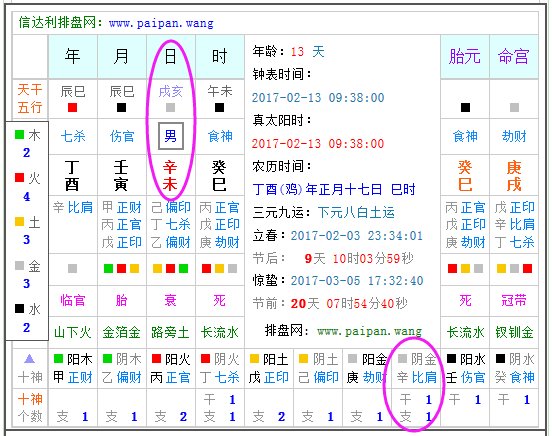Click 乙 偏财 in the bottom row
552x436 pixels.
(122, 378)
